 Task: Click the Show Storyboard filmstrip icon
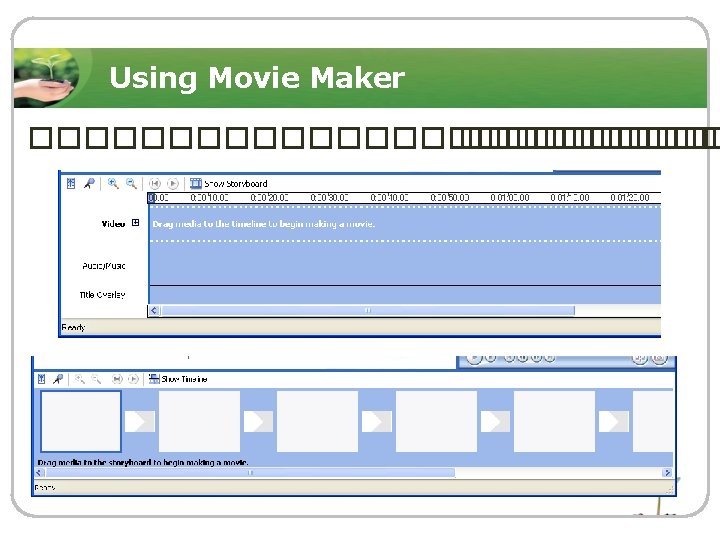click(196, 184)
